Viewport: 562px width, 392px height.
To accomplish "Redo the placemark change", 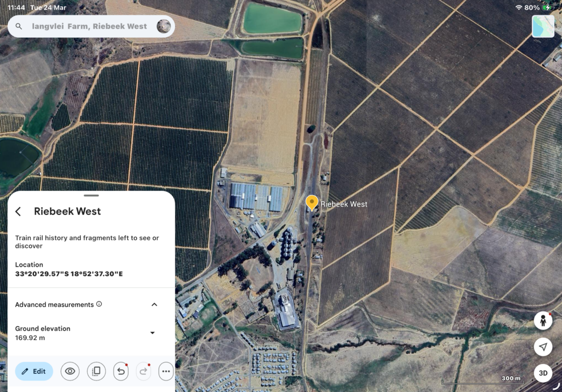I will 143,371.
